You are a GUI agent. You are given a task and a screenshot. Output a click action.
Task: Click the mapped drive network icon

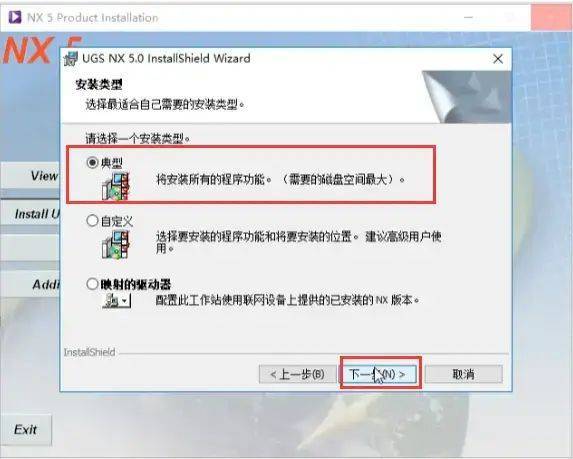[116, 301]
